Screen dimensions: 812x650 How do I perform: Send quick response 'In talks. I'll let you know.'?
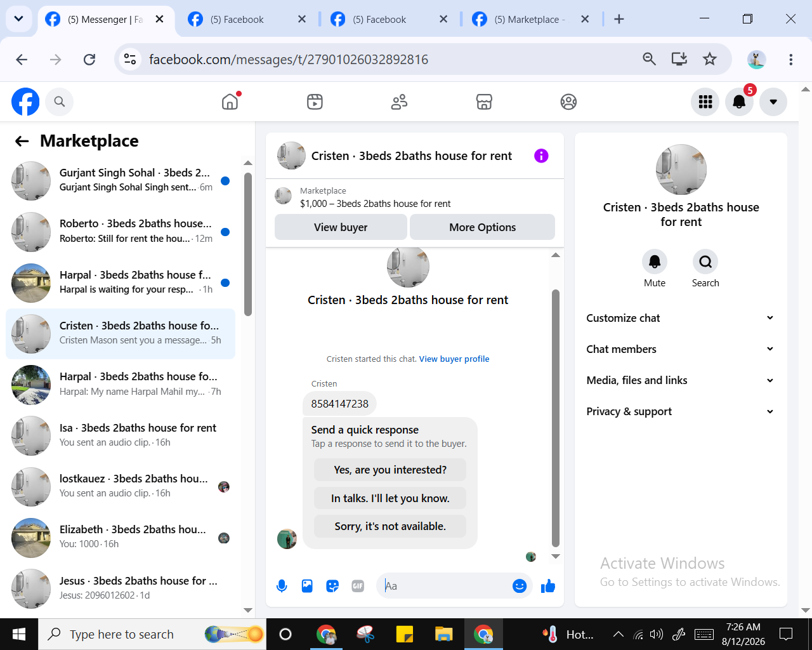(390, 498)
